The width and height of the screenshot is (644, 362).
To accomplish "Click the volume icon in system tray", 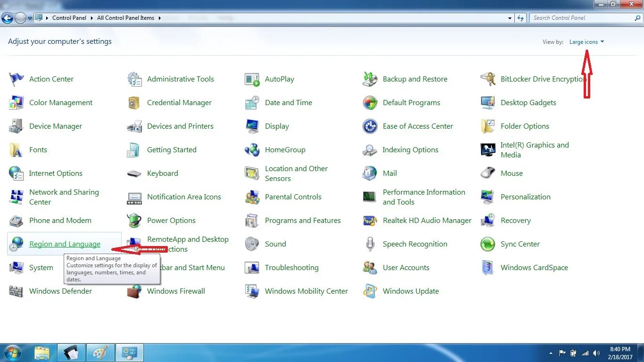I will 596,353.
